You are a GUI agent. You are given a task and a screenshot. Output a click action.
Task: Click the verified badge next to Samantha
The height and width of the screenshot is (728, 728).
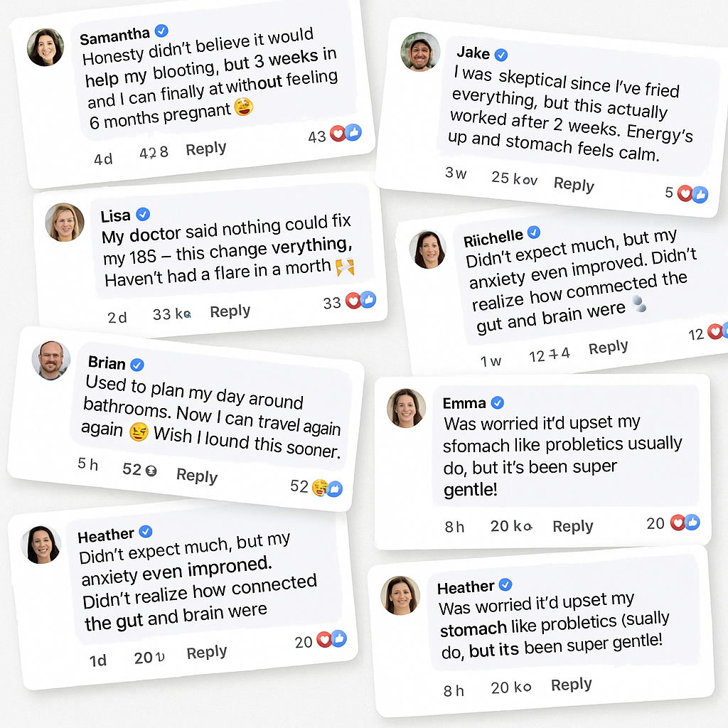161,31
